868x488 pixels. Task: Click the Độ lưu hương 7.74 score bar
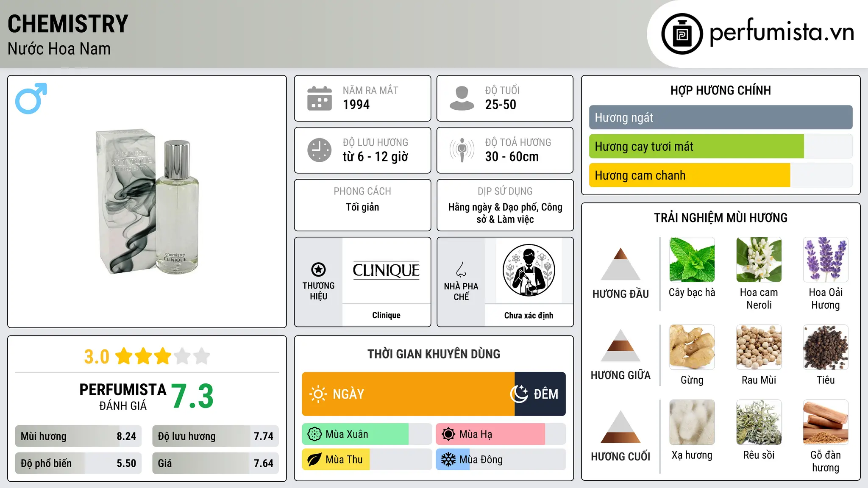(x=215, y=436)
